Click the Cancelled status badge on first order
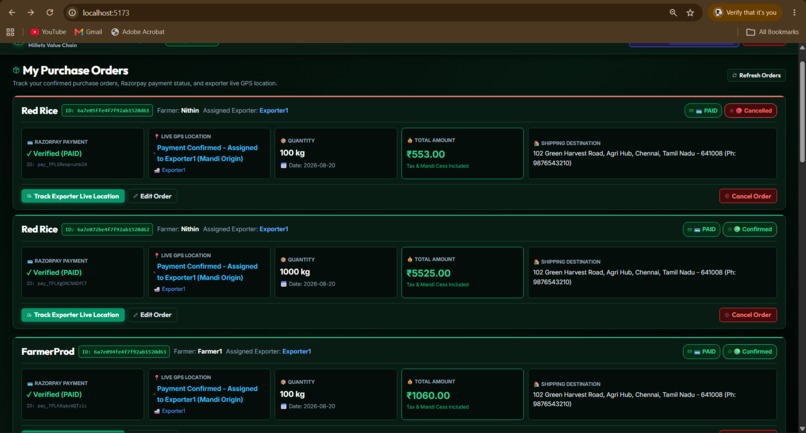 pos(750,111)
